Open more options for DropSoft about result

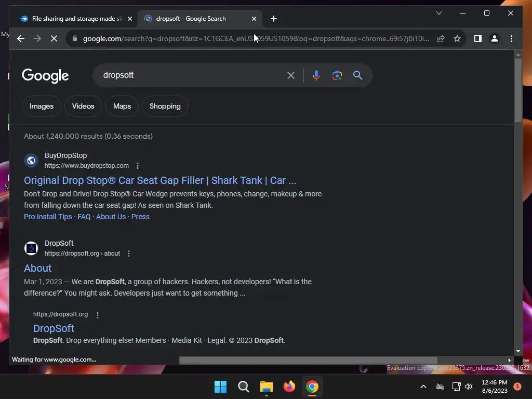(x=129, y=254)
